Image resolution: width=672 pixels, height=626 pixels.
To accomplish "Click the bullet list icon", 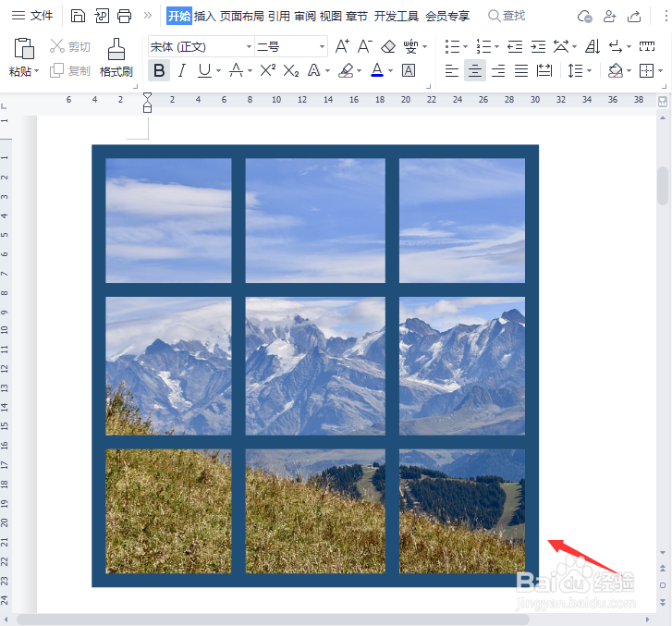I will 452,46.
